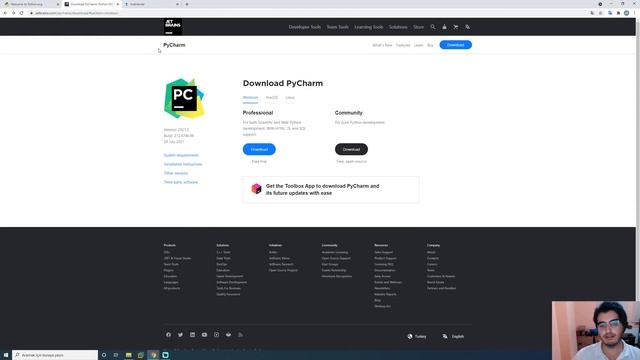
Task: Open Task View on the taskbar
Action: [x=116, y=355]
